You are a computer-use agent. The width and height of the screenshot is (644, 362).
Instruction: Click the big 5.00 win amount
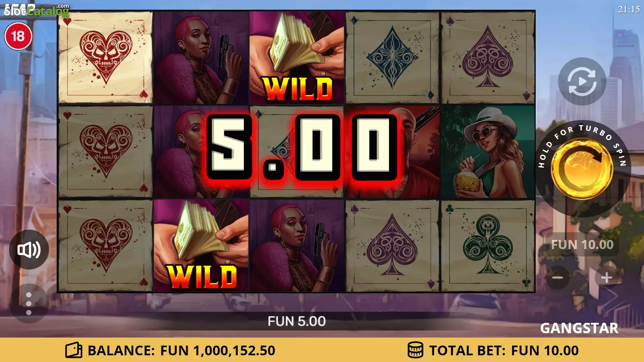tap(302, 147)
